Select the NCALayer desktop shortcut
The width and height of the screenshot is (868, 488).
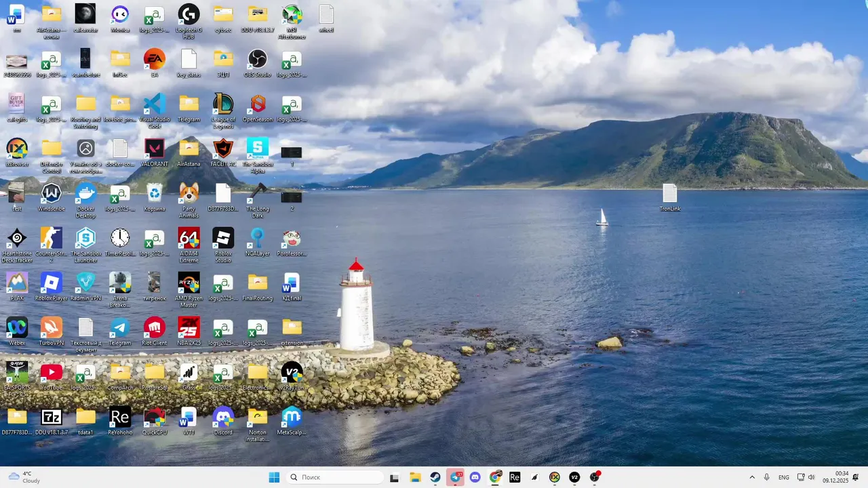coord(257,242)
